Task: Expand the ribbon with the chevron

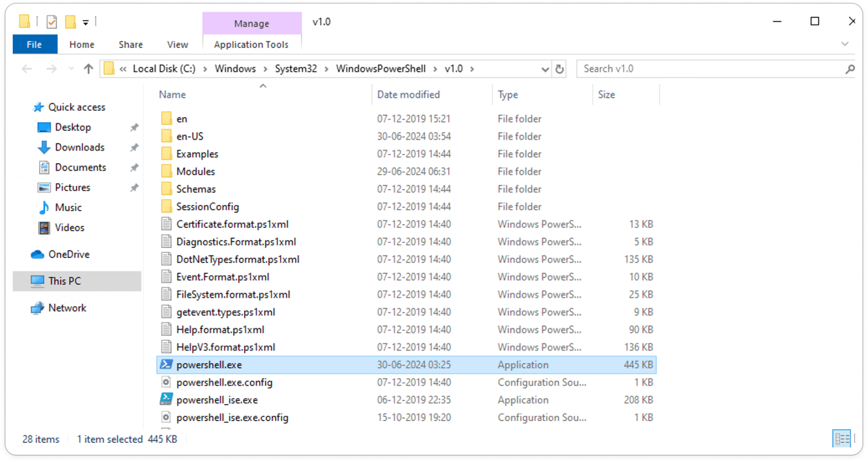Action: tap(845, 44)
